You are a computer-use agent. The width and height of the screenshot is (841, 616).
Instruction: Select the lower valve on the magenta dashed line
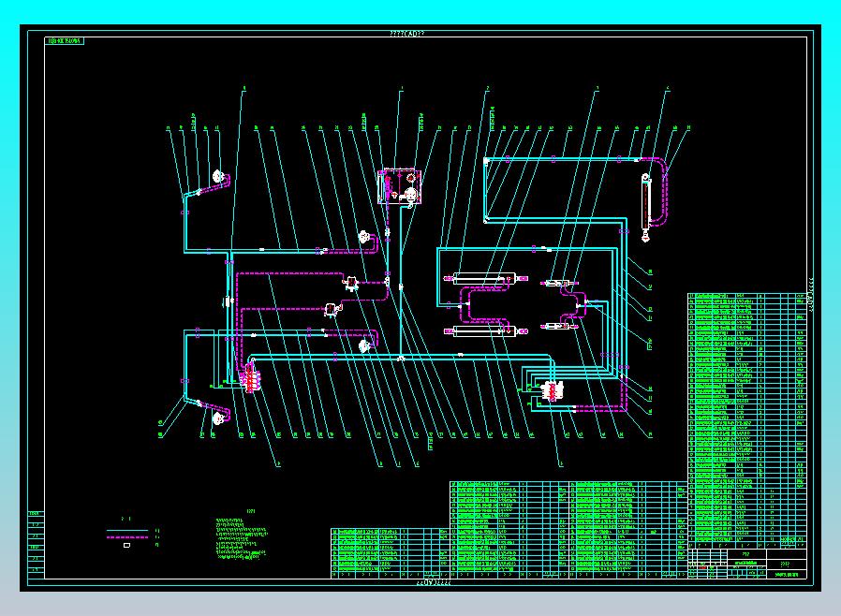point(332,309)
